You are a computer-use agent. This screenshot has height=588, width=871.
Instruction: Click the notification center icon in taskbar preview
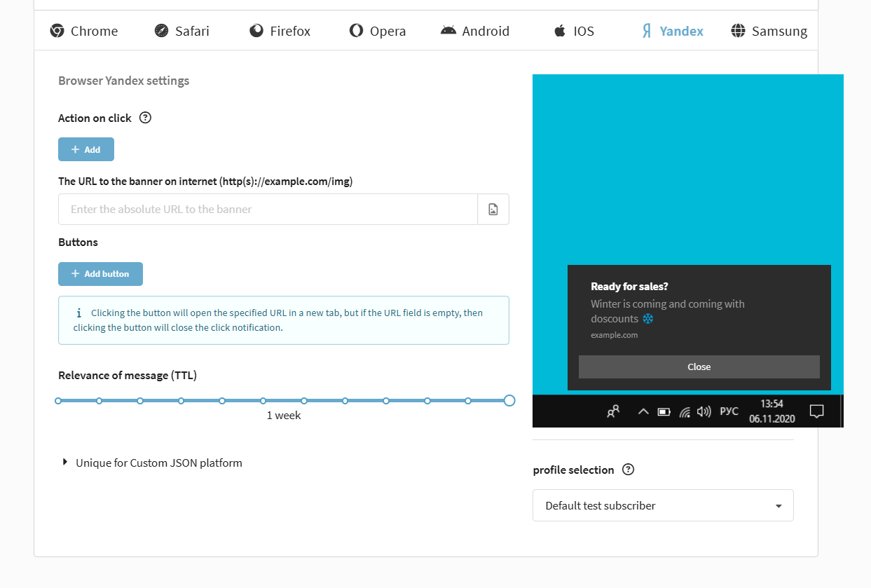click(x=816, y=411)
